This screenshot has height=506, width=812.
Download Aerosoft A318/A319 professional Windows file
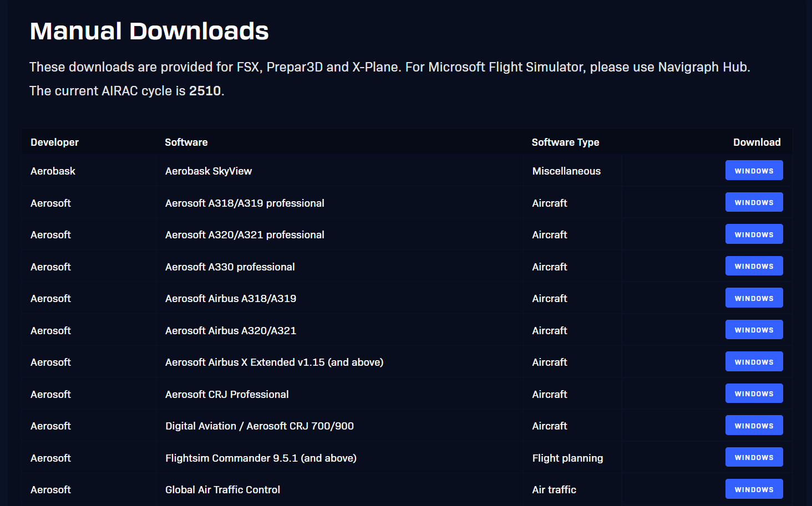[754, 202]
